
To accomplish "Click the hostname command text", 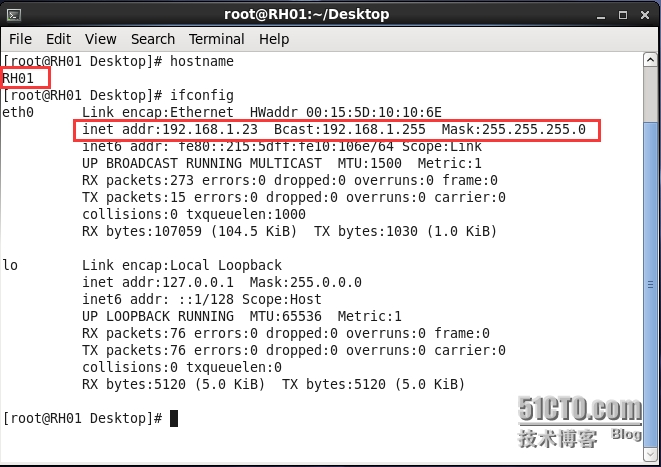I will (x=202, y=61).
